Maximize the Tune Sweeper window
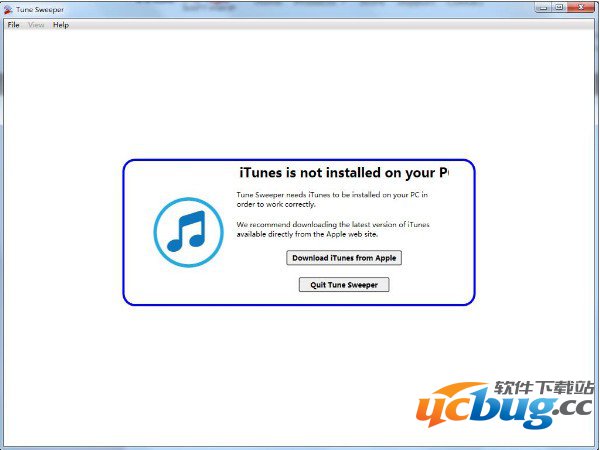Screen dimensions: 600x450 559,8
